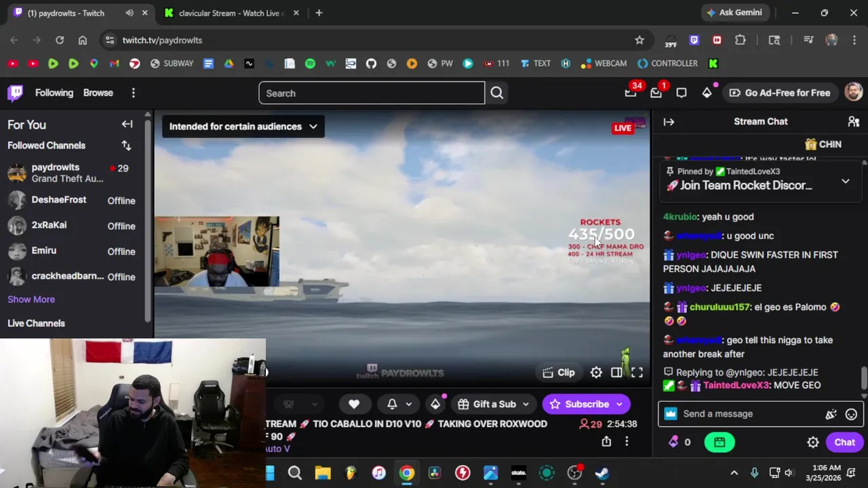
Task: Open cheer Bits icon in message box
Action: click(831, 414)
